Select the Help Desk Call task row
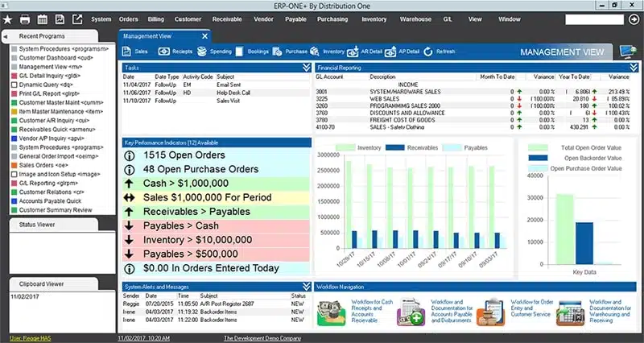 217,93
